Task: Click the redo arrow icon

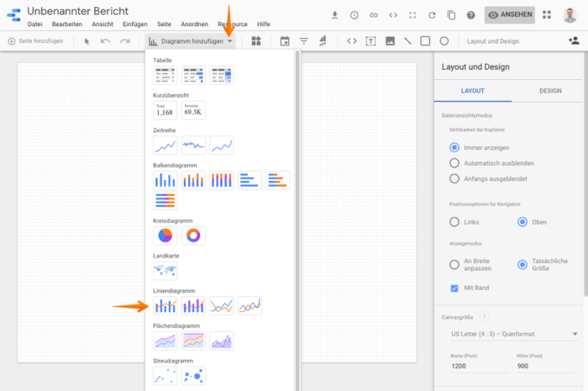Action: (x=125, y=41)
